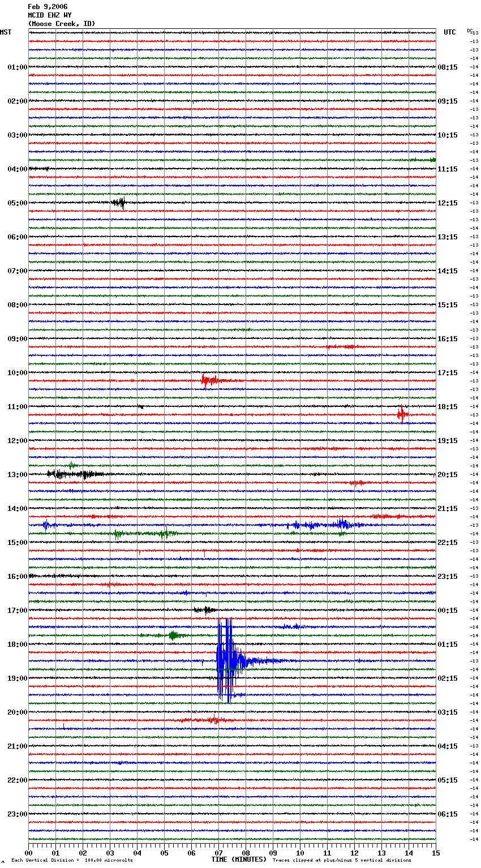This screenshot has height=868, width=481.
Task: Click the UTC column header
Action: pos(450,32)
